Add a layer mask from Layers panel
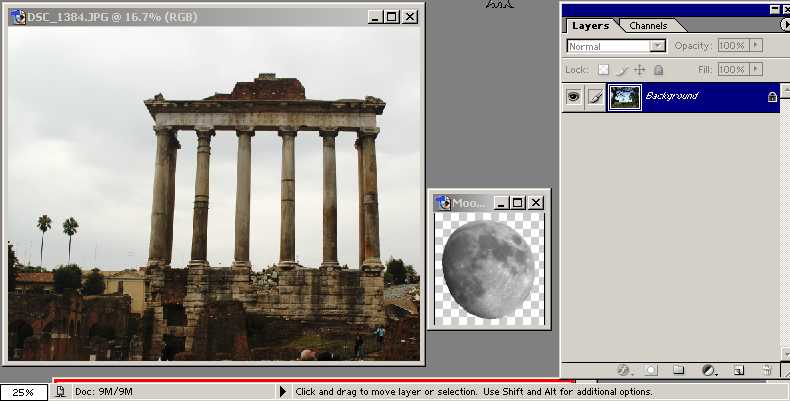This screenshot has width=790, height=401. click(649, 370)
